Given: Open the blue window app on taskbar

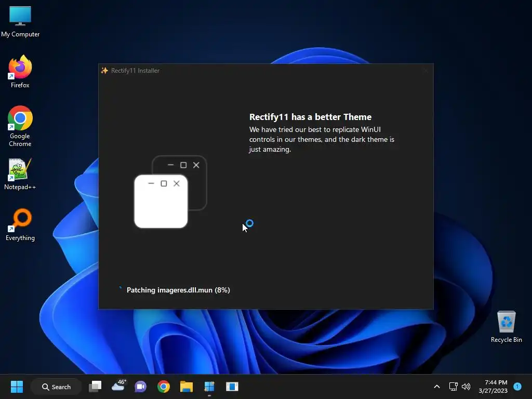Looking at the screenshot, I should (x=232, y=387).
